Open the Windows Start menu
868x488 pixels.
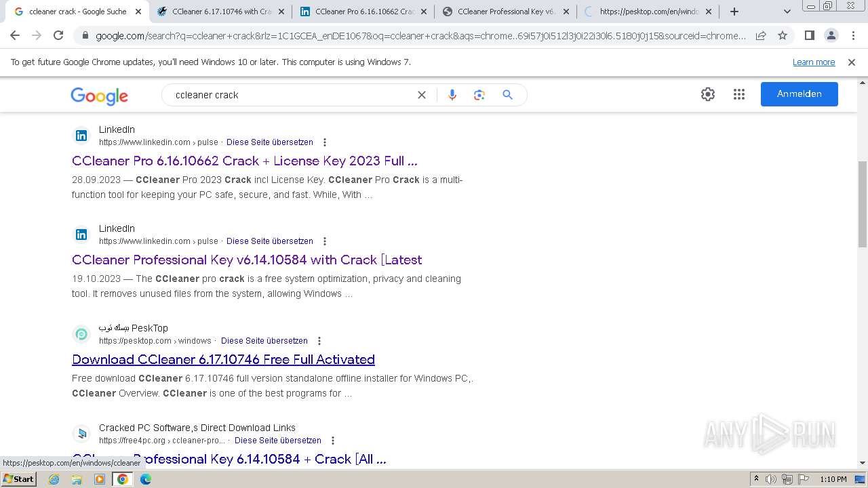click(19, 479)
